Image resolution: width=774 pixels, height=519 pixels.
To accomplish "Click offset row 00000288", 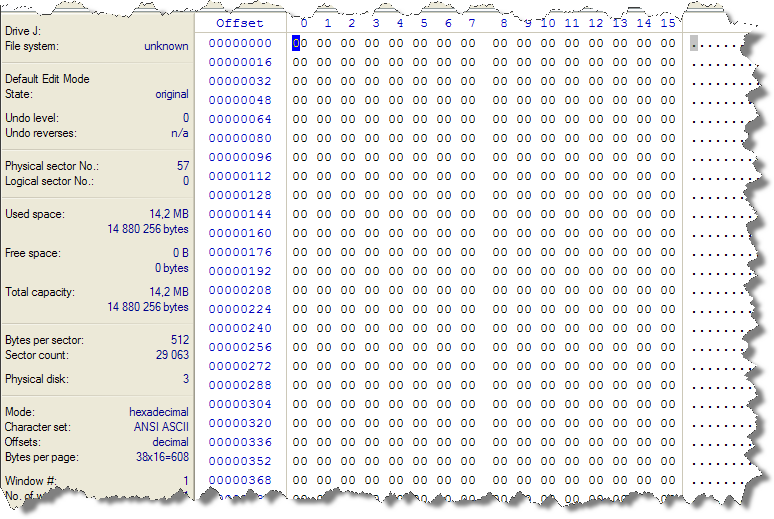I will click(x=240, y=385).
